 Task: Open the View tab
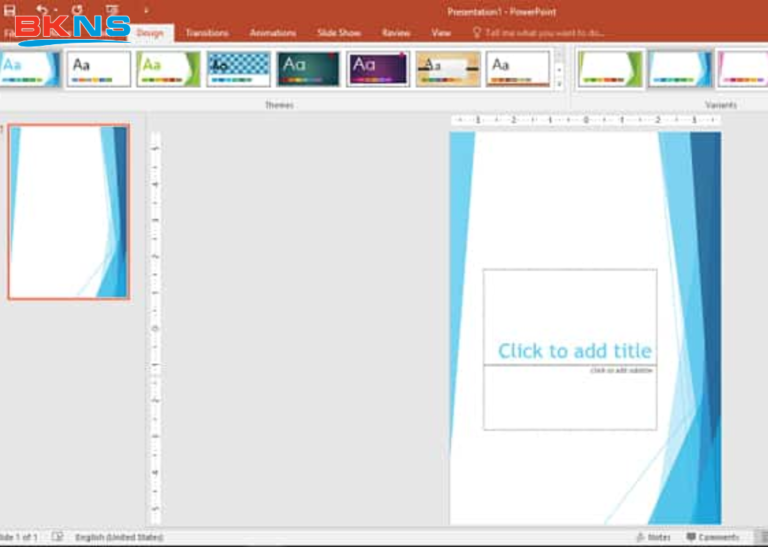pos(441,33)
